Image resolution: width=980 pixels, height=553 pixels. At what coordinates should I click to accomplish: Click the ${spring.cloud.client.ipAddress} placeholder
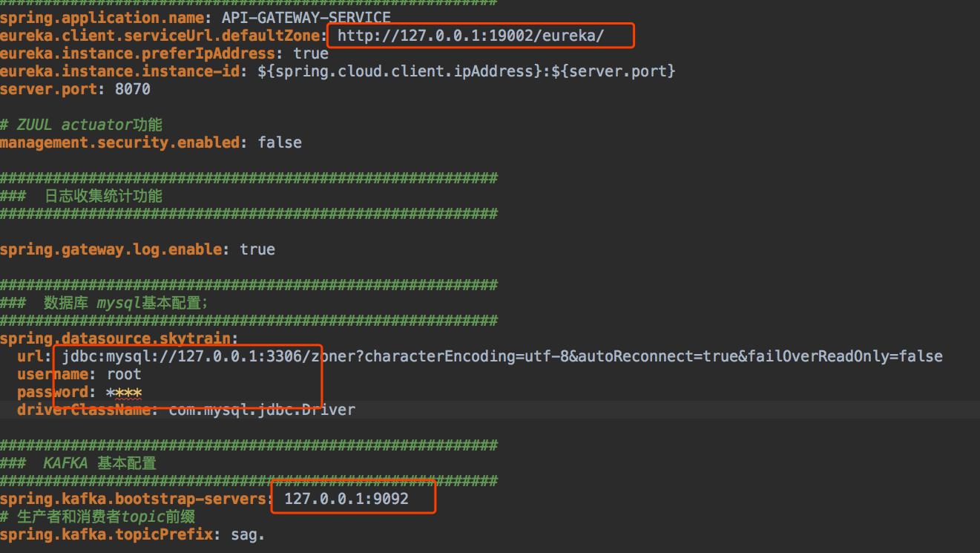click(x=400, y=71)
